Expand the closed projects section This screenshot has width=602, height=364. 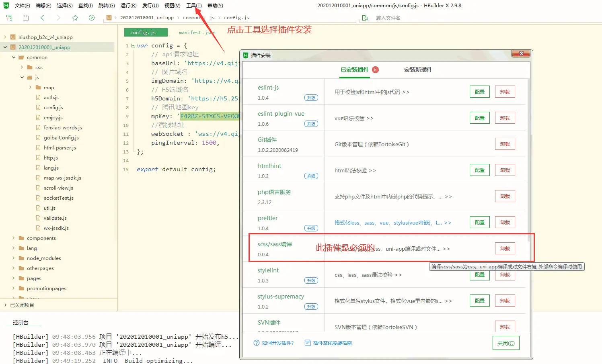(5, 305)
